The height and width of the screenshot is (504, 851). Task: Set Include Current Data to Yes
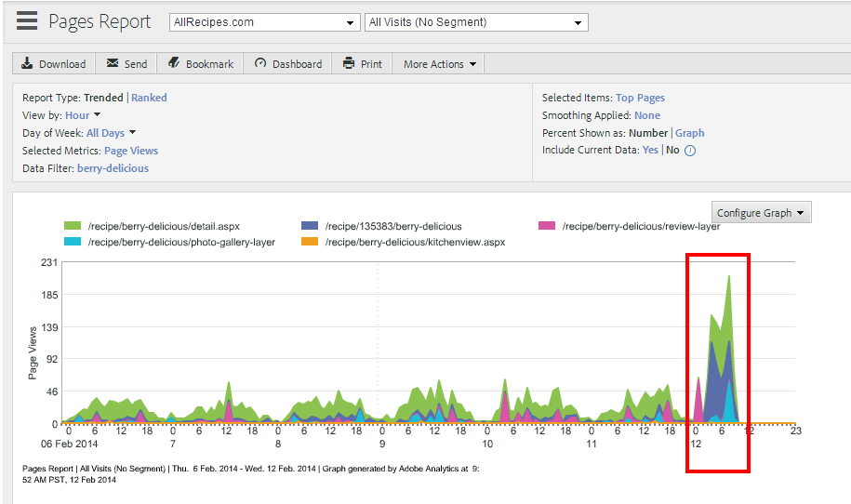click(650, 151)
